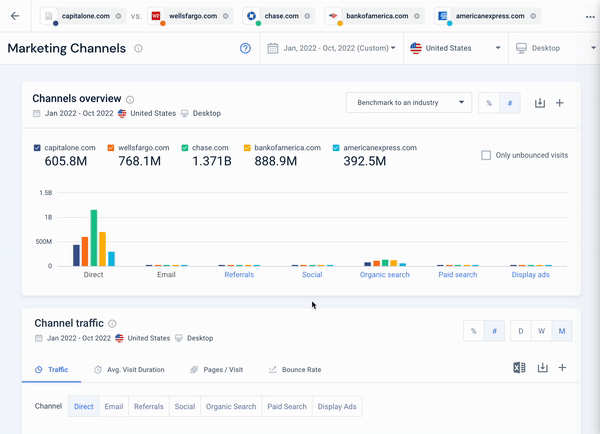Go back with the left arrow
Viewport: 600px width, 434px height.
tap(15, 16)
